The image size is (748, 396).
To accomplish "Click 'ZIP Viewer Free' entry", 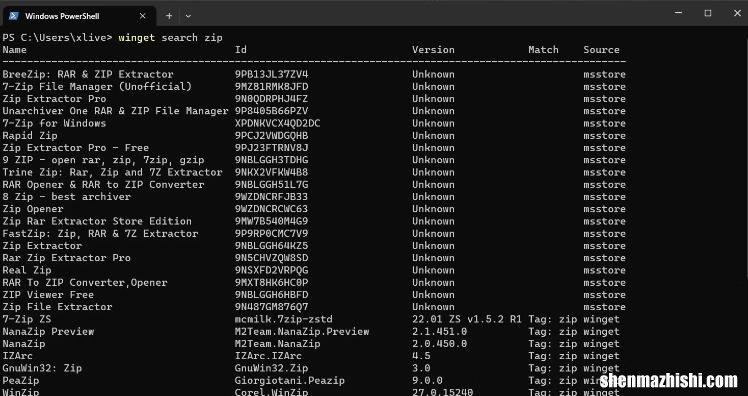I will 48,295.
